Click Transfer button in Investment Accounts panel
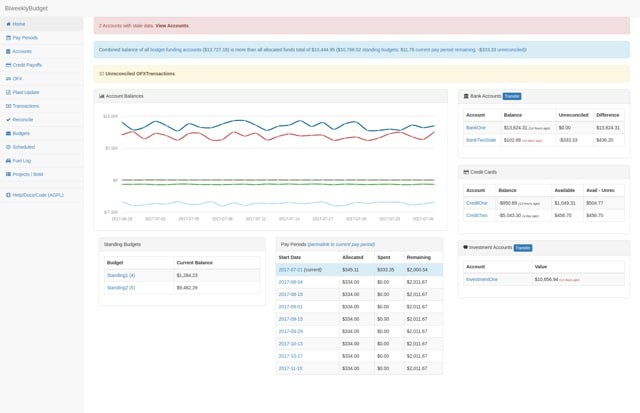The height and width of the screenshot is (413, 640). point(523,248)
